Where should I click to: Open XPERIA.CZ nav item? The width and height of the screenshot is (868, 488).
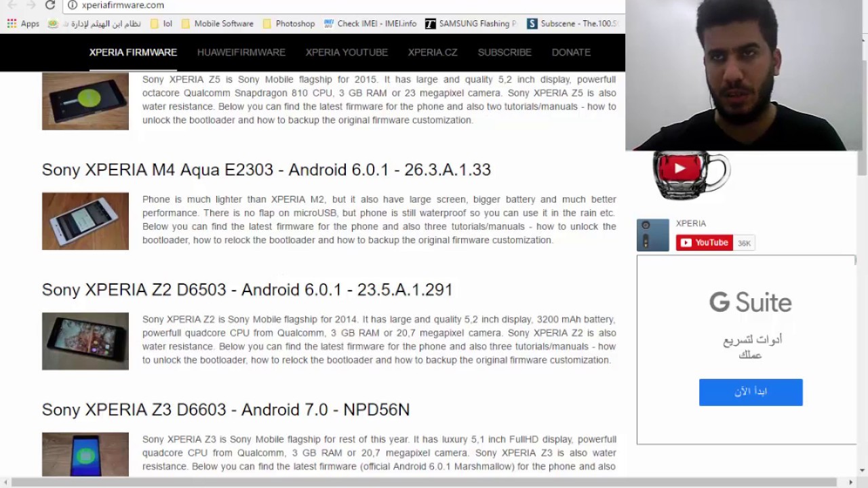tap(433, 52)
